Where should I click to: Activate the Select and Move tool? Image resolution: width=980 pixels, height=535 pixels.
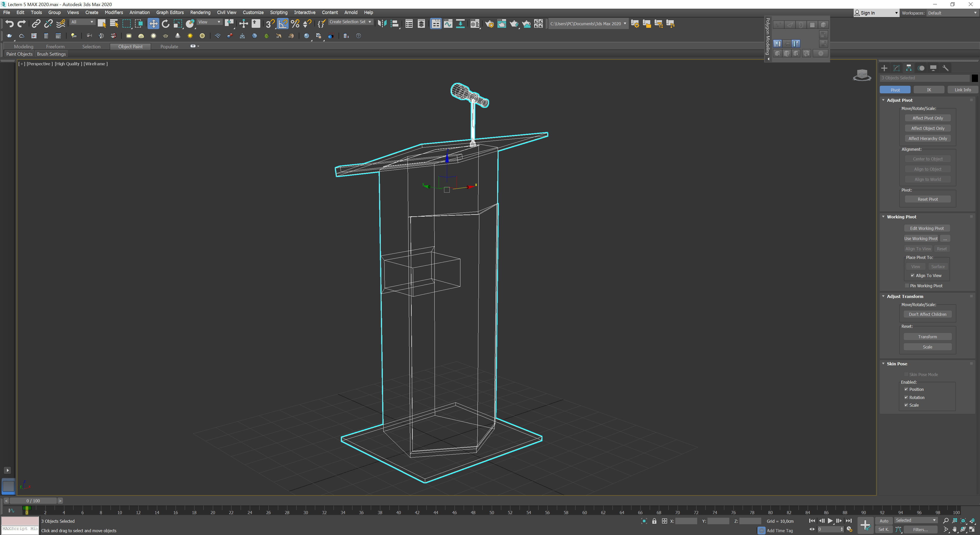pyautogui.click(x=153, y=23)
